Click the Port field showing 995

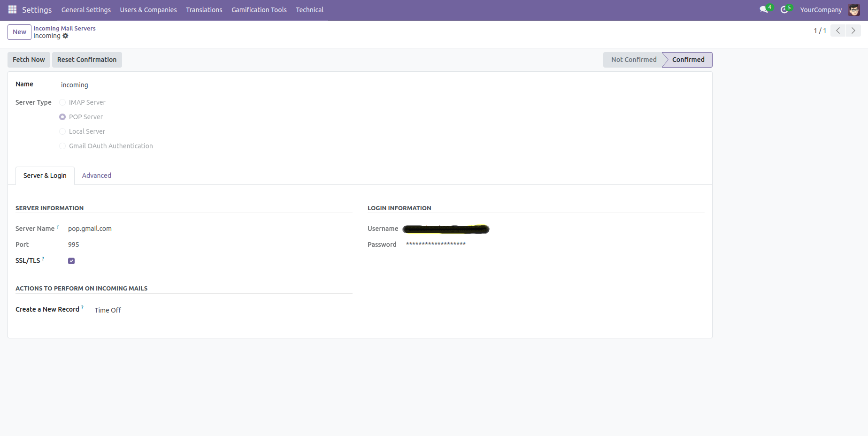pyautogui.click(x=74, y=245)
